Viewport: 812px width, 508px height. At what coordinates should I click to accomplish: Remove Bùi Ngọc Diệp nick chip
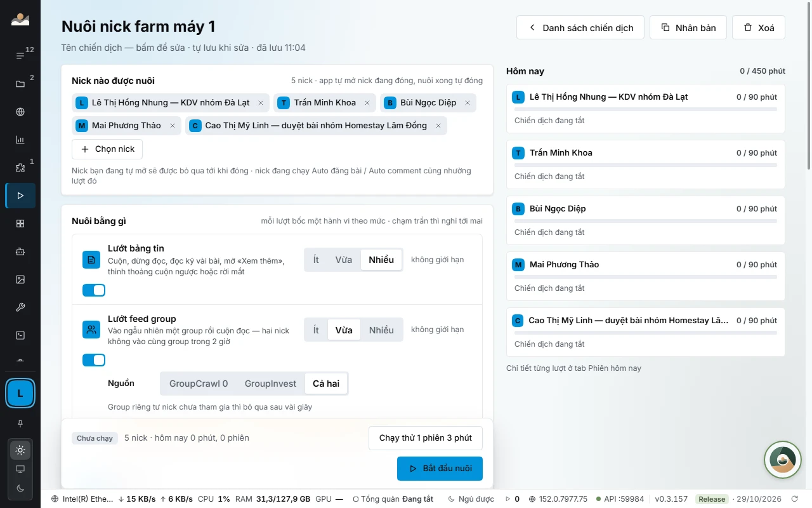coord(468,103)
